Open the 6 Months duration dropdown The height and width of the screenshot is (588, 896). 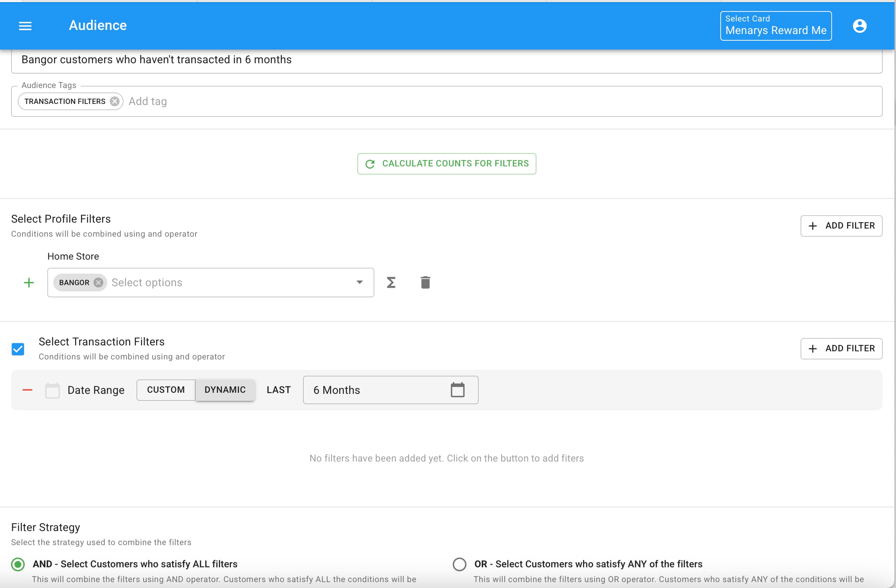point(377,391)
